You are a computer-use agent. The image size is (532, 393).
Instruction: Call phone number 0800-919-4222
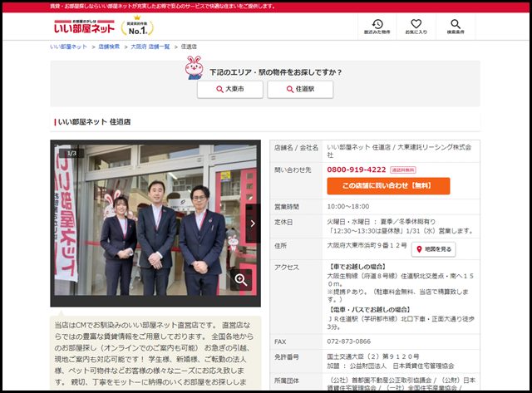click(x=357, y=169)
